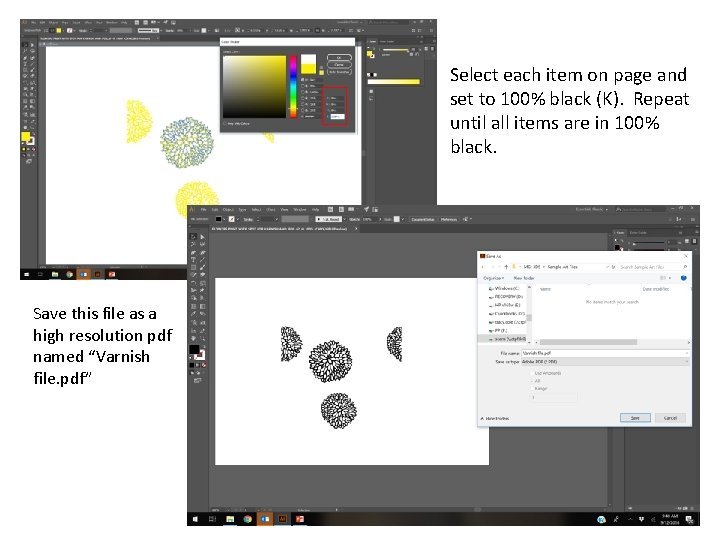
Task: Click the yellow fill swatch in the back window toolbar
Action: coord(25,136)
